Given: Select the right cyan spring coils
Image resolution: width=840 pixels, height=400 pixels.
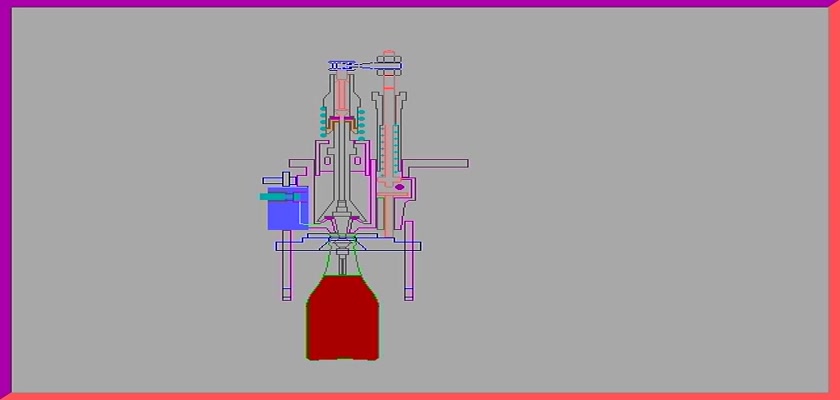Looking at the screenshot, I should tap(362, 124).
